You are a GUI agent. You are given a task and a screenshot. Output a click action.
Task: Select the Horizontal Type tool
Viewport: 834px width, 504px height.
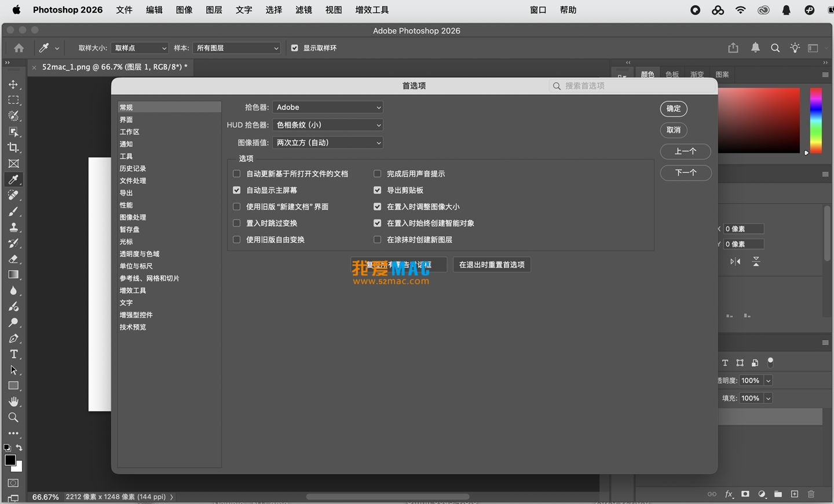(x=14, y=354)
